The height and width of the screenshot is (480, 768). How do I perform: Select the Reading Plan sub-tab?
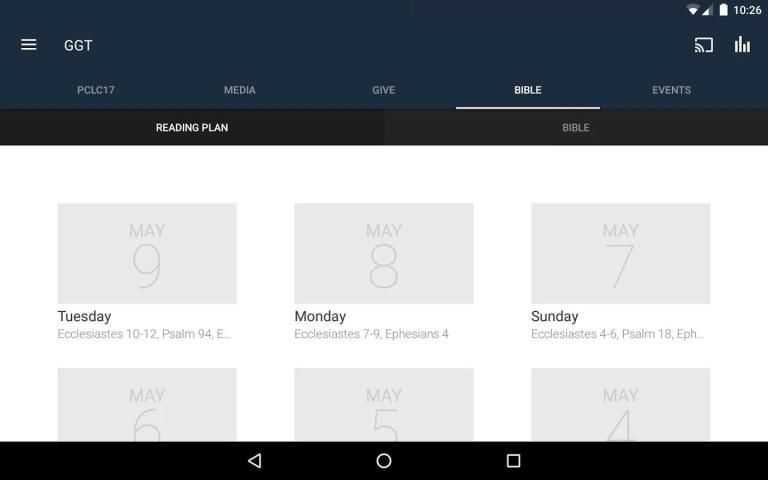(x=192, y=128)
